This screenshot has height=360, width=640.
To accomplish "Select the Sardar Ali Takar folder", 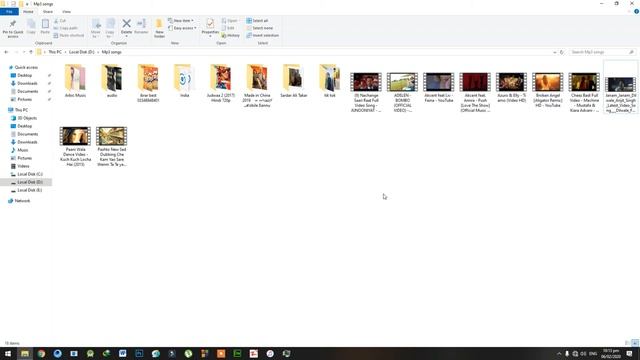I will [x=293, y=81].
